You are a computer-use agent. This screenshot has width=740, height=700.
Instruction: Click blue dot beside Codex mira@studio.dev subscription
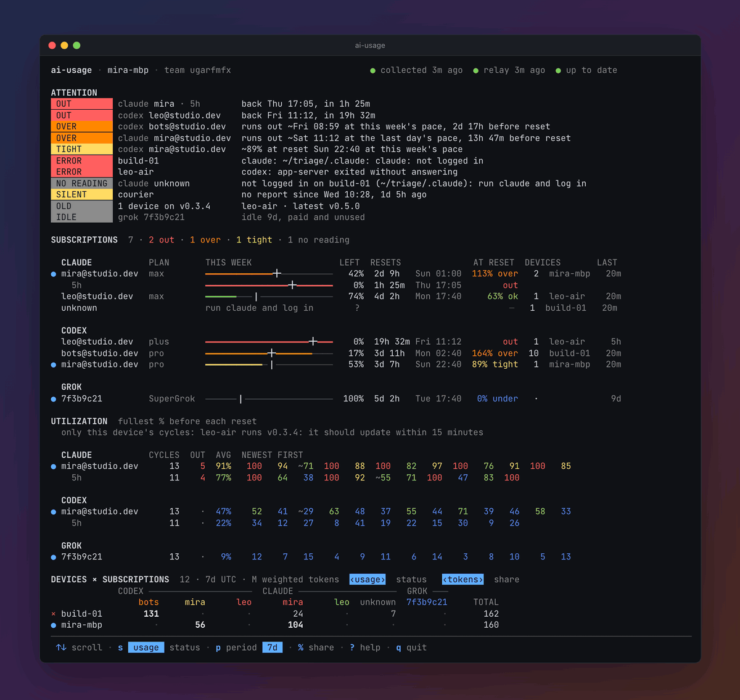[x=54, y=365]
